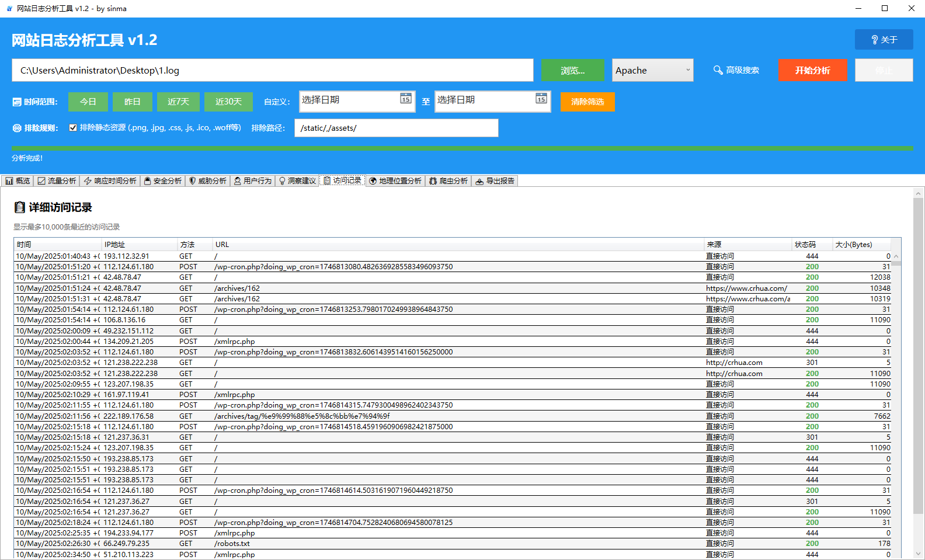Filter by 近7天 time range
Viewport: 925px width, 560px height.
point(178,102)
